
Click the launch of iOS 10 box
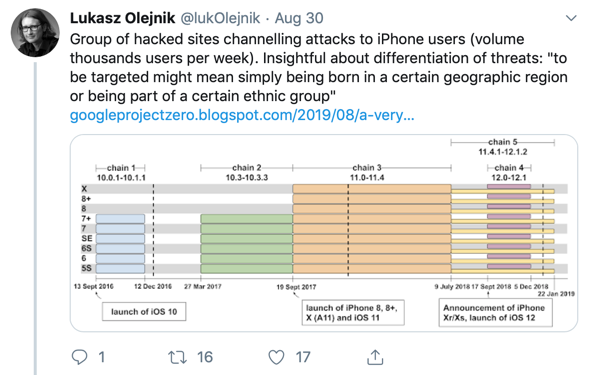[x=144, y=311]
